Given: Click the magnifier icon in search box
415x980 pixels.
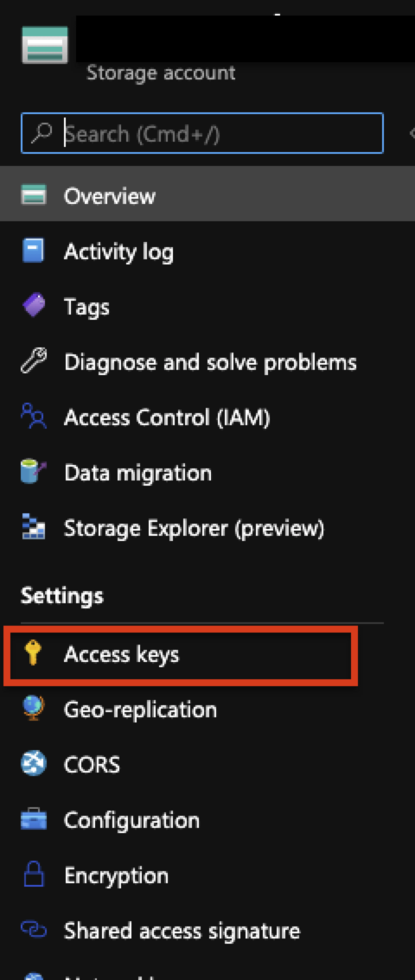Looking at the screenshot, I should coord(43,132).
